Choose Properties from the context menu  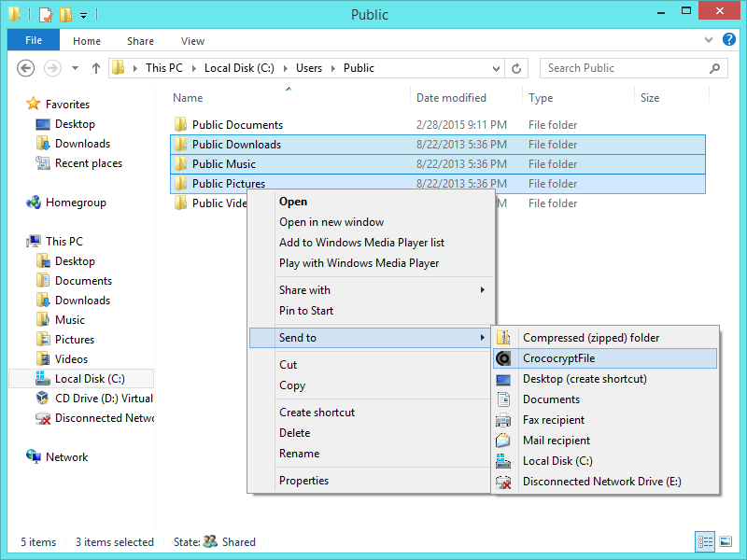point(303,481)
